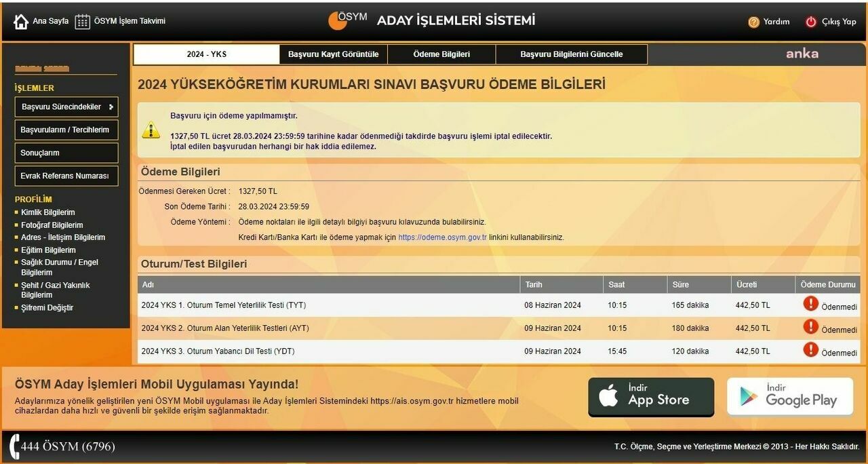Click the Şifremi Değiştir link
The height and width of the screenshot is (464, 868).
click(47, 308)
